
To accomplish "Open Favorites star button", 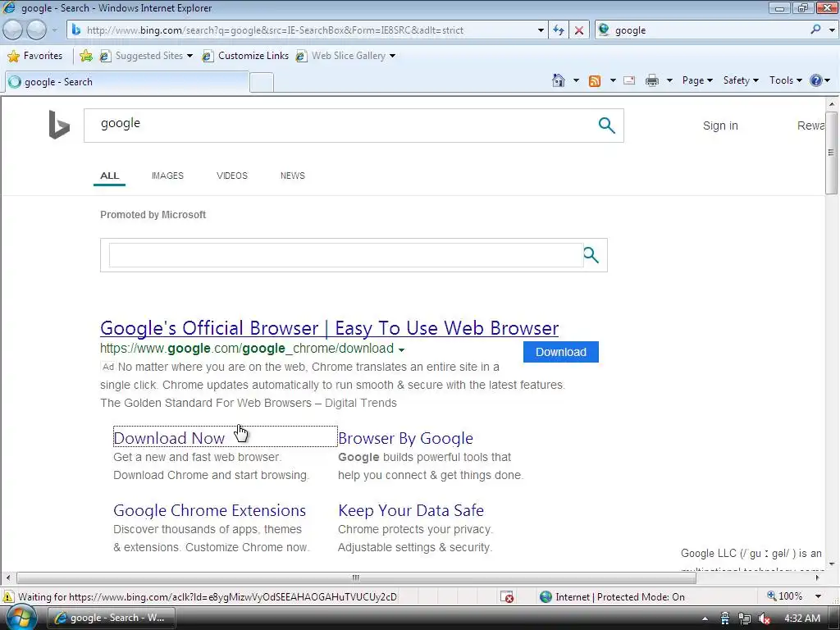I will (x=35, y=56).
